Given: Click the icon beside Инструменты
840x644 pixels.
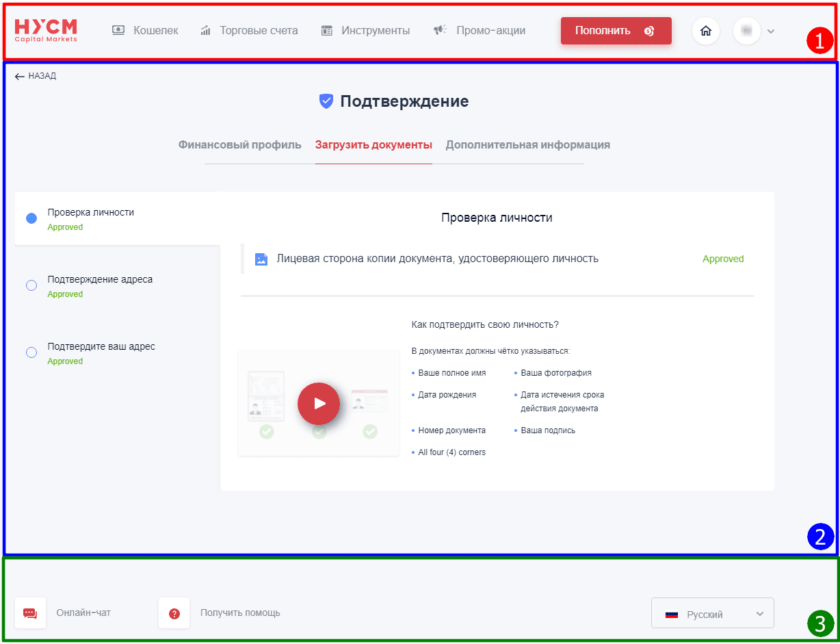Looking at the screenshot, I should [x=327, y=30].
